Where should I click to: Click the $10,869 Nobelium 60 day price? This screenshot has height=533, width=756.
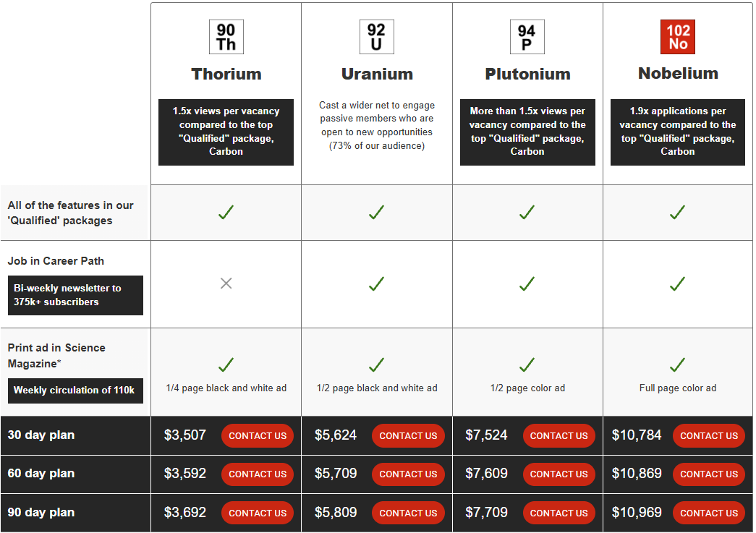637,474
